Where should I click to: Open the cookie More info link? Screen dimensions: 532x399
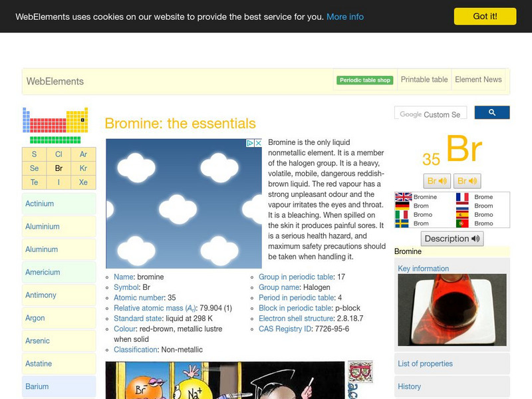click(x=344, y=16)
